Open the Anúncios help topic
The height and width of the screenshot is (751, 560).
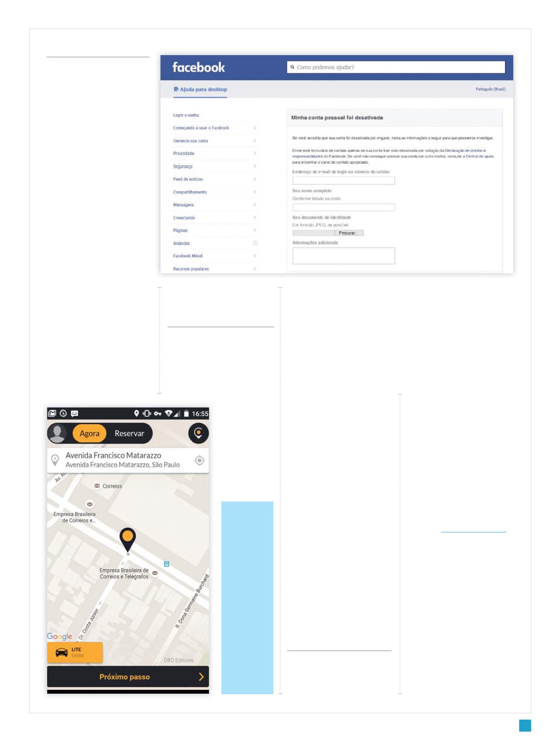tap(181, 243)
